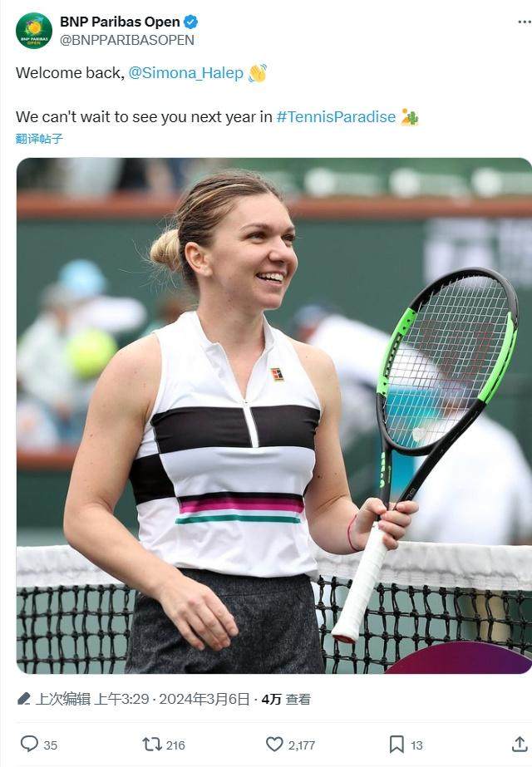Open the three-dot more options menu
Viewport: 532px width, 767px height.
525,22
